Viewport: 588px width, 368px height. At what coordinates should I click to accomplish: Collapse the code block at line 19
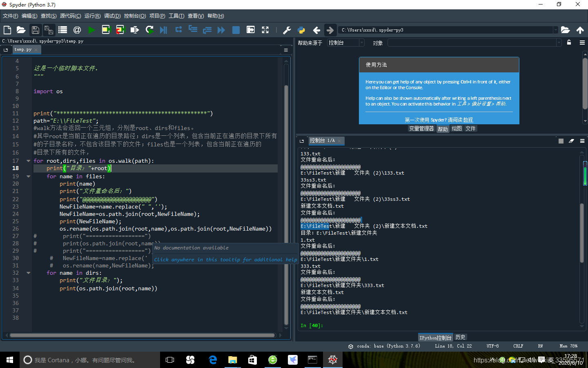28,176
